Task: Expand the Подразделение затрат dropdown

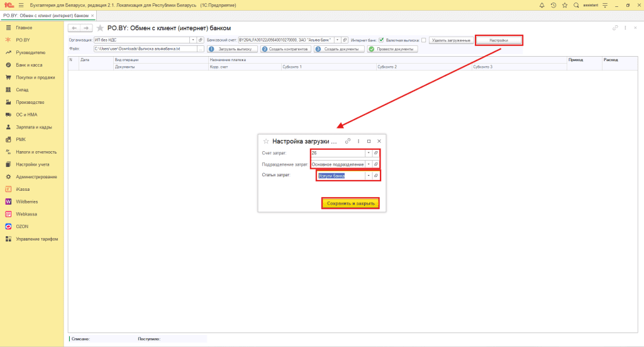Action: point(369,164)
